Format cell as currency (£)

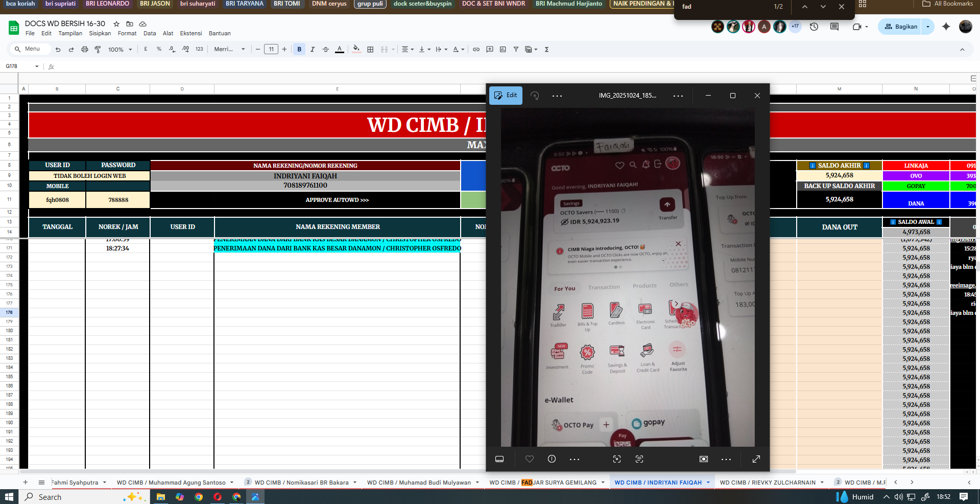[x=146, y=49]
